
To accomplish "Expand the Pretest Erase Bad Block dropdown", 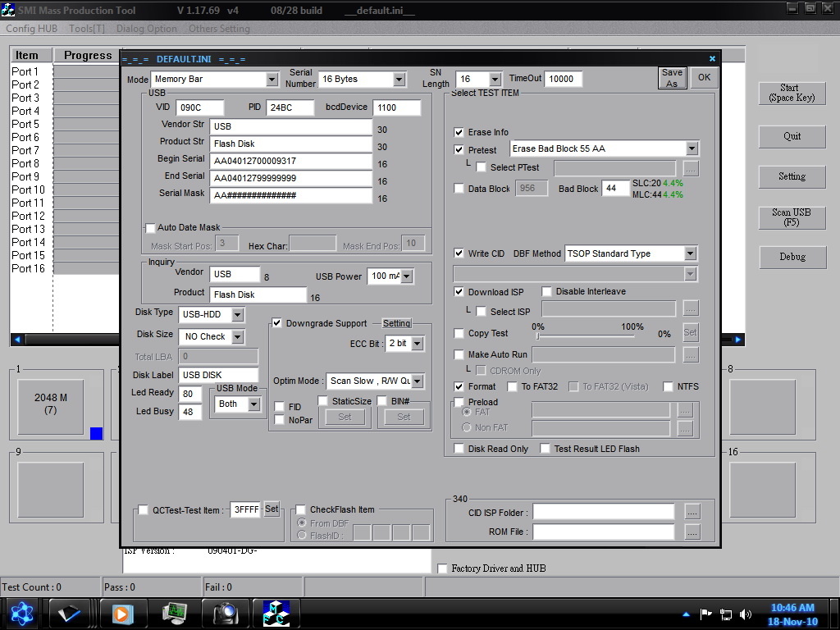I will tap(692, 148).
